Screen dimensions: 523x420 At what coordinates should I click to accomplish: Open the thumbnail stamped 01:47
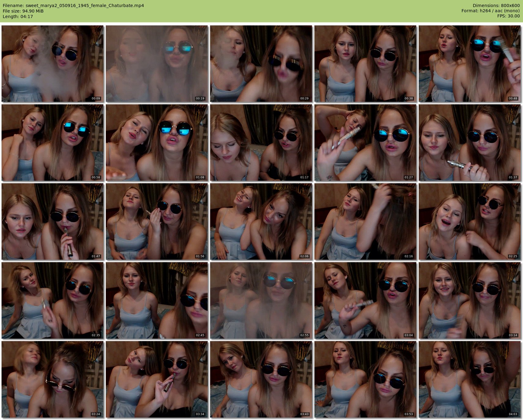tap(52, 221)
